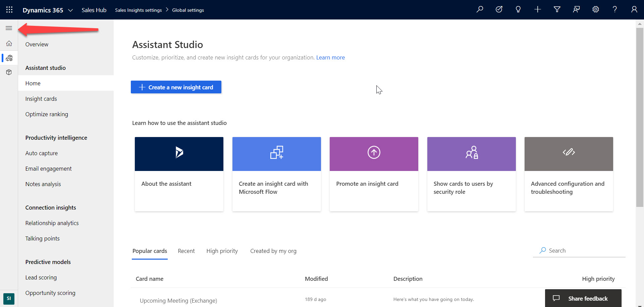Click the Global settings breadcrumb
This screenshot has height=307, width=644.
pyautogui.click(x=188, y=10)
